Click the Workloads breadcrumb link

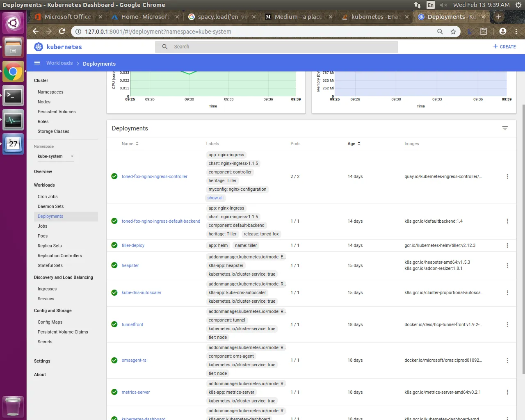click(59, 63)
